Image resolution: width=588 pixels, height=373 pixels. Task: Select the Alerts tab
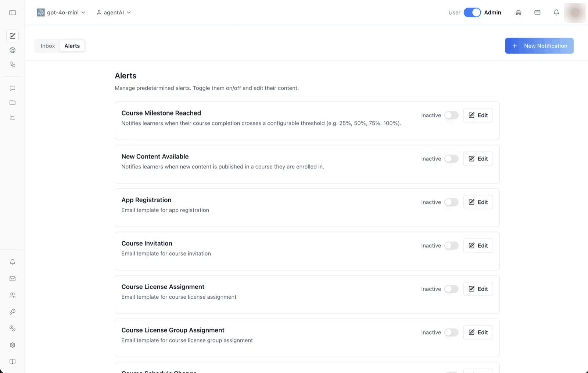click(72, 46)
